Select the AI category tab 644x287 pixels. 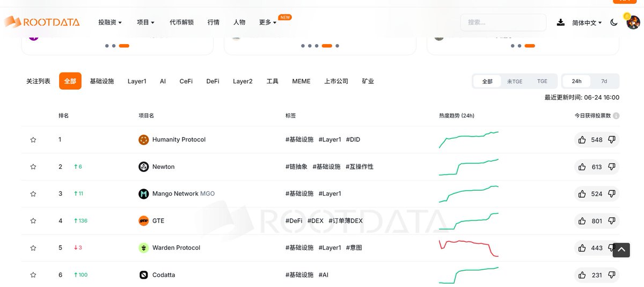point(163,81)
